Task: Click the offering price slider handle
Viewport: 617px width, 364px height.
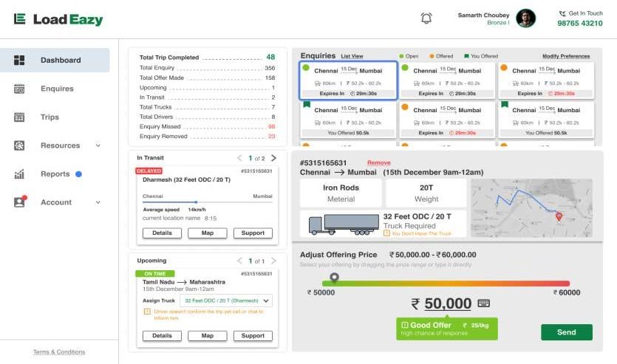Action: [334, 278]
